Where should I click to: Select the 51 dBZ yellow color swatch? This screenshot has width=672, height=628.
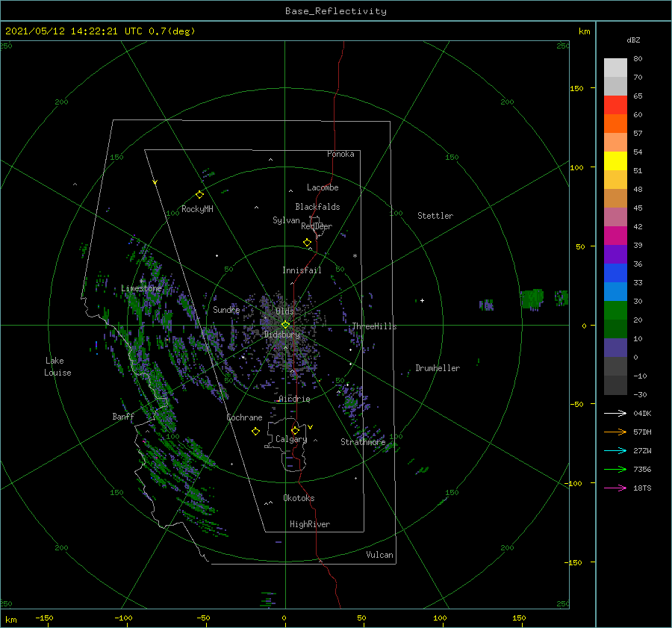615,161
